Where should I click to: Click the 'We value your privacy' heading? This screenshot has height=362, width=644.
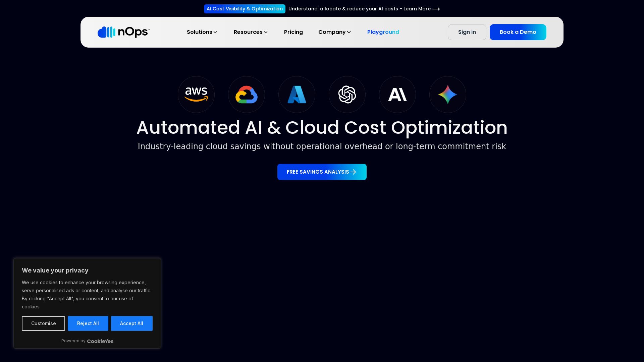point(55,270)
